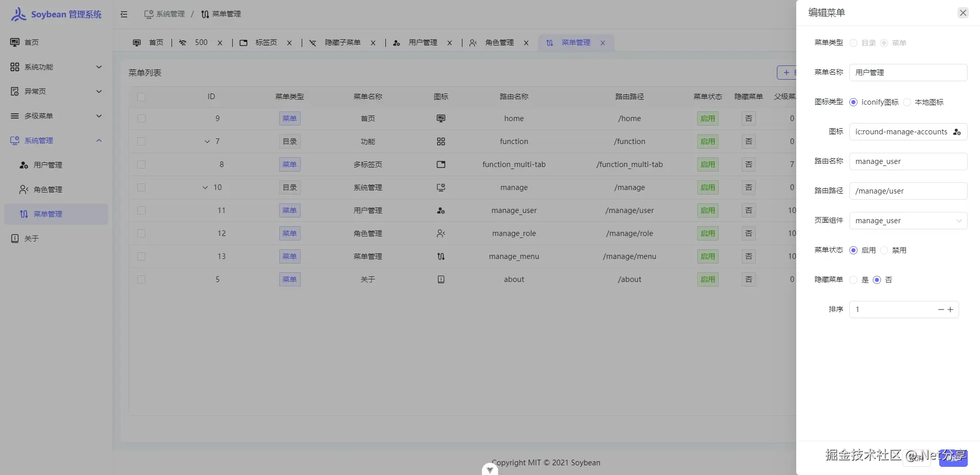Viewport: 980px width, 475px height.
Task: Click 菜单管理 breadcrumb
Action: click(x=221, y=14)
